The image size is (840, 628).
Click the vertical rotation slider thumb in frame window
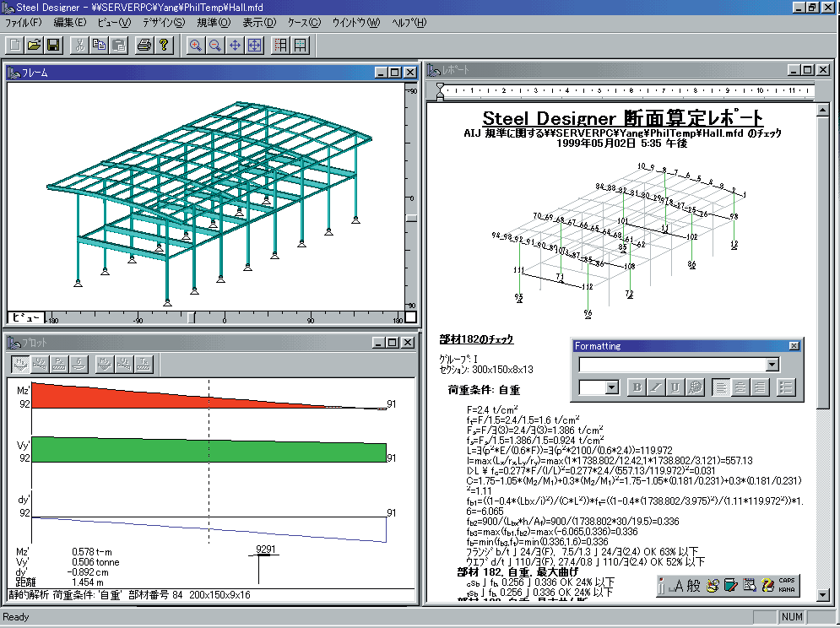coord(411,218)
